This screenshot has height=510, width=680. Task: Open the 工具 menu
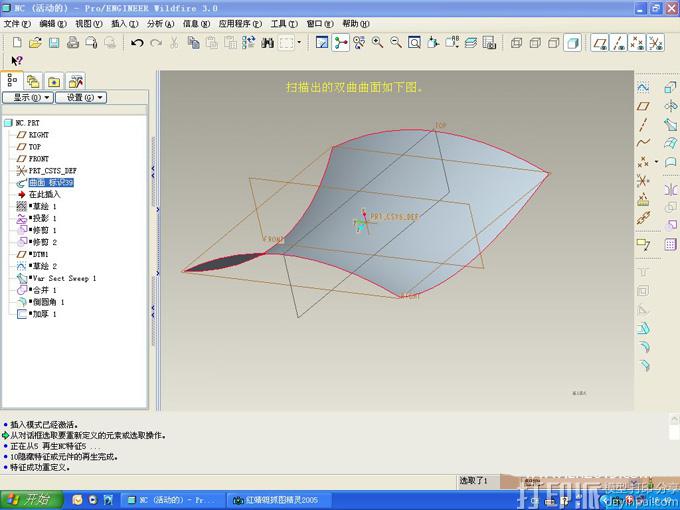click(284, 23)
